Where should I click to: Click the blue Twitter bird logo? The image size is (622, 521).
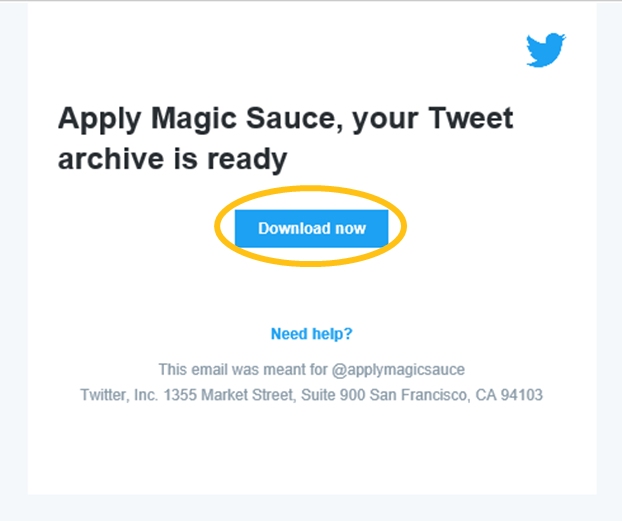[545, 50]
